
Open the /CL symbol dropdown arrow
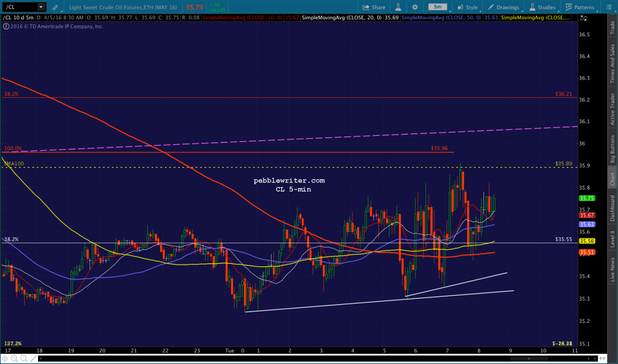click(x=41, y=7)
